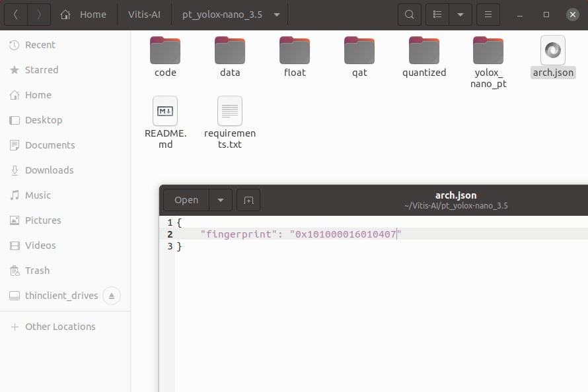588x392 pixels.
Task: Go back with the left arrow button
Action: [x=16, y=15]
